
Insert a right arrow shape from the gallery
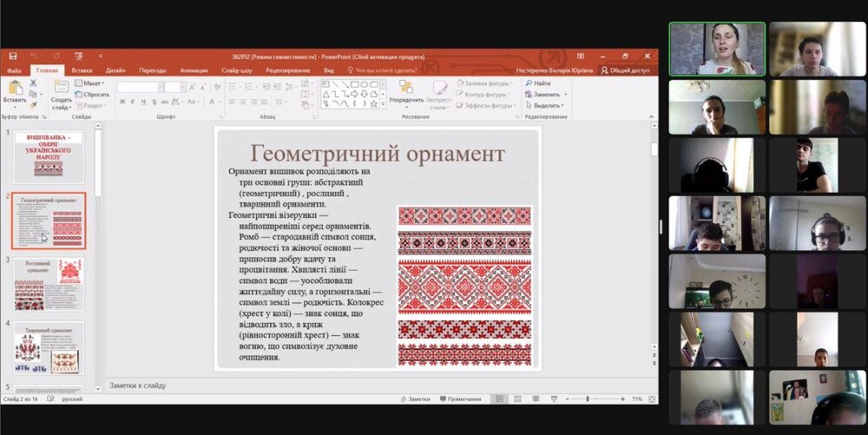click(354, 94)
